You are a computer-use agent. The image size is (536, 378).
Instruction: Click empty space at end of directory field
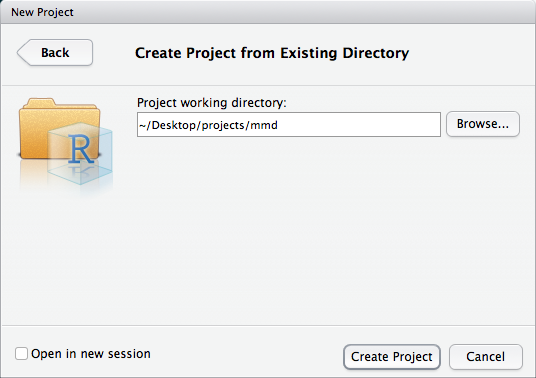coord(359,125)
